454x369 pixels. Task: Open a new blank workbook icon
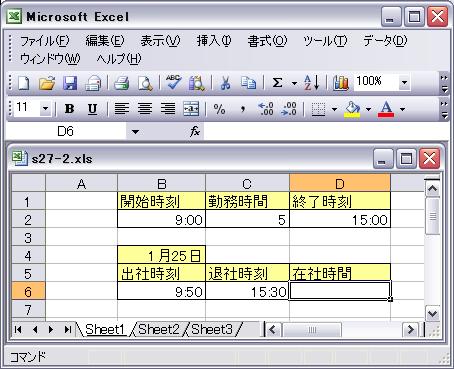tap(24, 83)
